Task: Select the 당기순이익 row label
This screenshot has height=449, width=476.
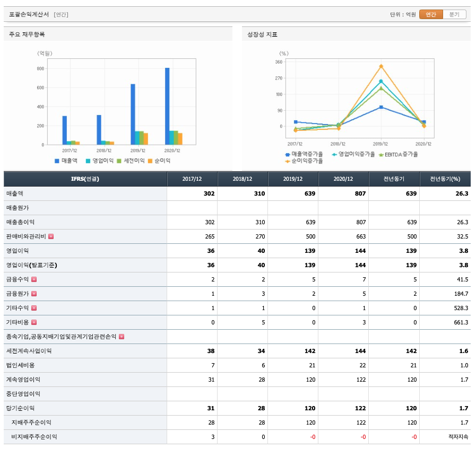Action: pyautogui.click(x=20, y=408)
